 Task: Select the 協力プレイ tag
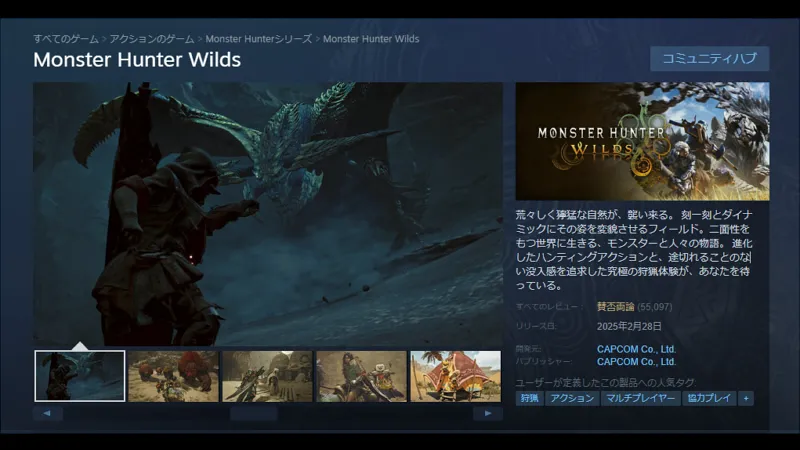(710, 398)
